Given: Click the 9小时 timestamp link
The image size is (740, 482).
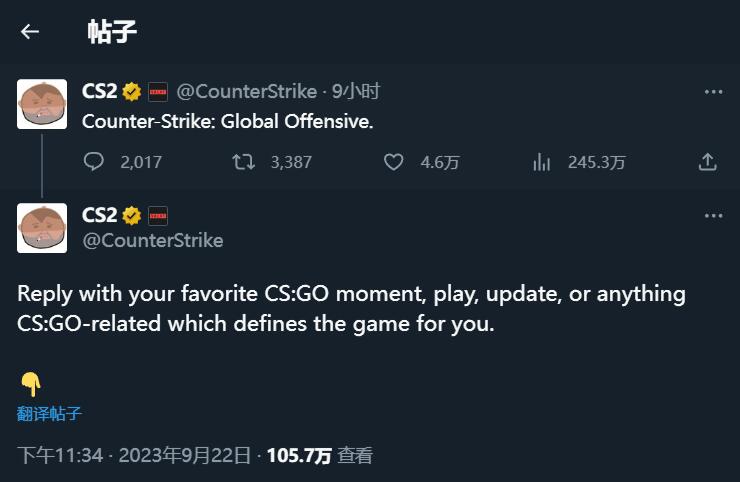Looking at the screenshot, I should pyautogui.click(x=355, y=92).
